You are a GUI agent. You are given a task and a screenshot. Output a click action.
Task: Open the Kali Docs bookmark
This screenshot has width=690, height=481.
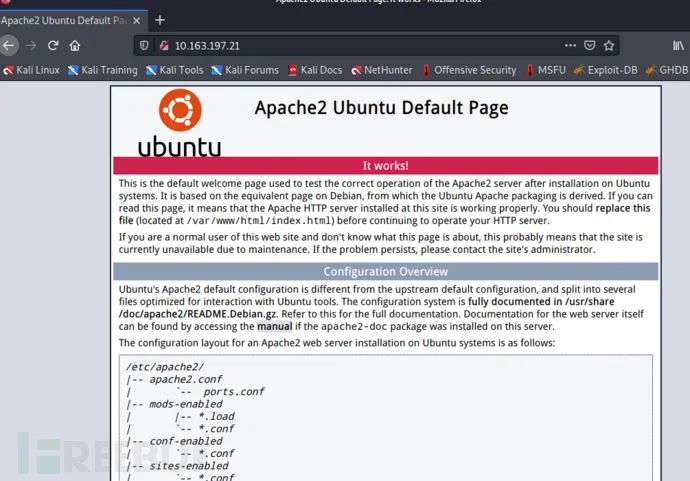[x=315, y=70]
